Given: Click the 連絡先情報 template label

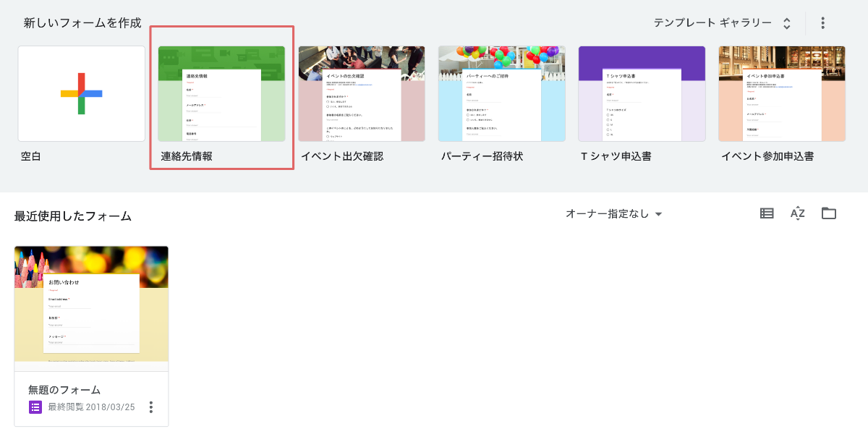Looking at the screenshot, I should (x=187, y=156).
